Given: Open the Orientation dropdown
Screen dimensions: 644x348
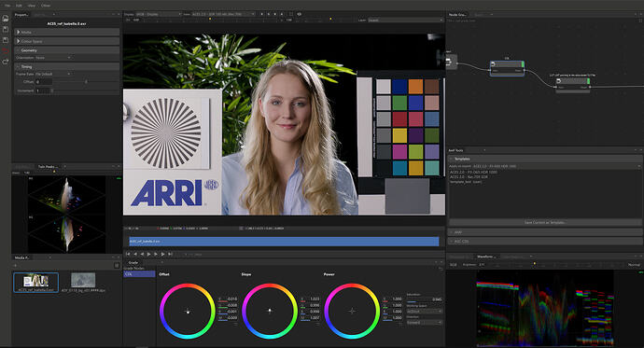Looking at the screenshot, I should pyautogui.click(x=53, y=58).
